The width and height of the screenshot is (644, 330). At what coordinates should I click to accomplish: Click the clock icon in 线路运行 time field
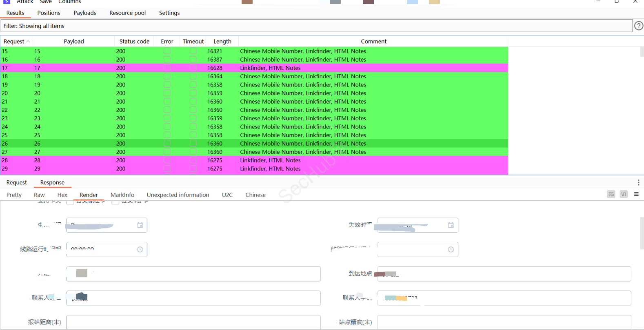click(x=140, y=249)
